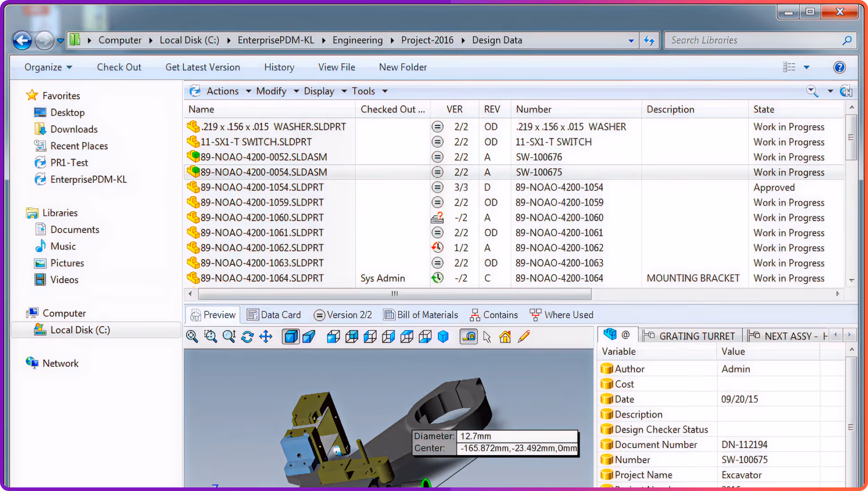Image resolution: width=868 pixels, height=491 pixels.
Task: Toggle the shaded display mode
Action: (x=309, y=336)
